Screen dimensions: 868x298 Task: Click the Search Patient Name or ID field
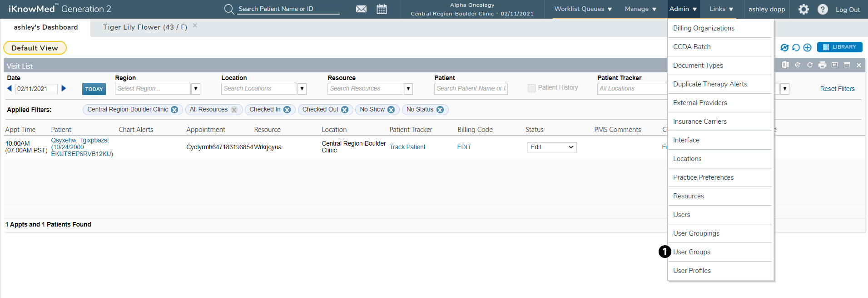tap(288, 9)
